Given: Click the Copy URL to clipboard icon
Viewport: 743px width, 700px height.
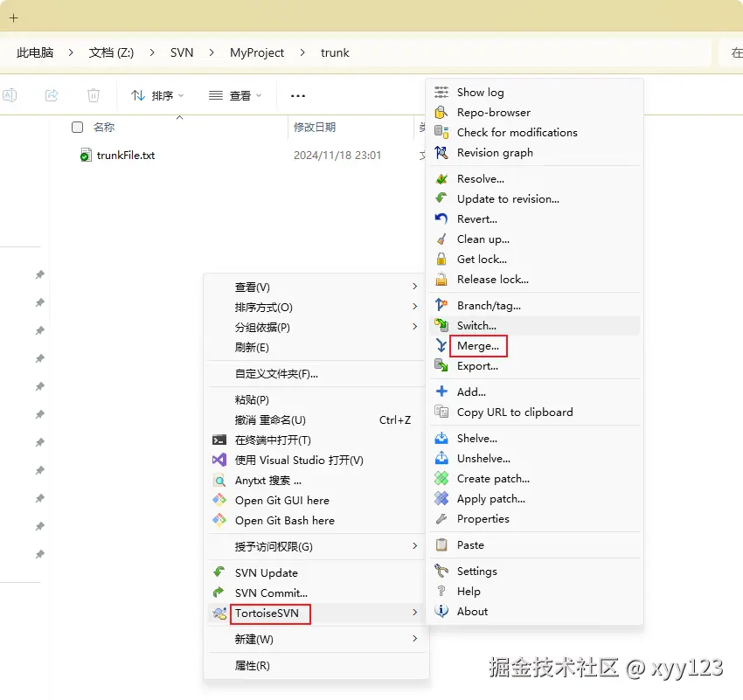Looking at the screenshot, I should point(441,412).
